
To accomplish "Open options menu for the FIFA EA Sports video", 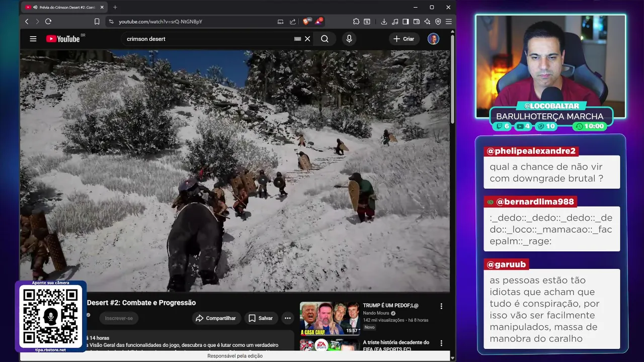I will [x=441, y=343].
